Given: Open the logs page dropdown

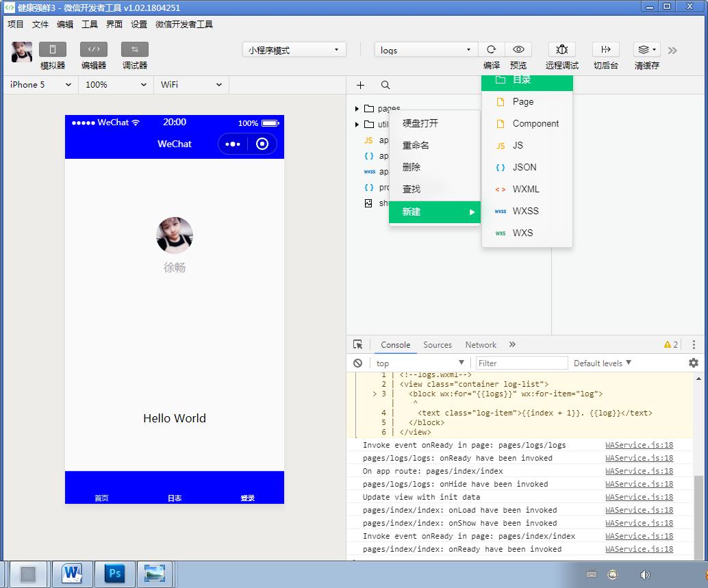Looking at the screenshot, I should 426,50.
